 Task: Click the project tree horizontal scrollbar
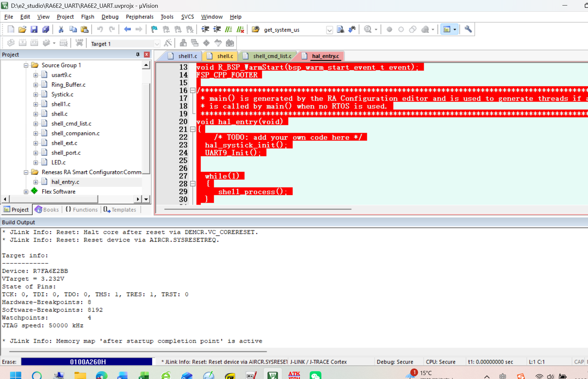(54, 199)
